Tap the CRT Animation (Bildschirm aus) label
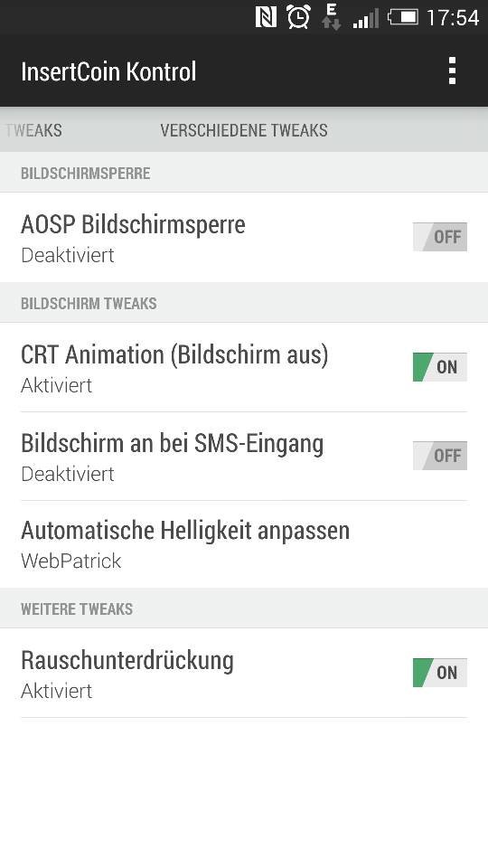Image resolution: width=488 pixels, height=868 pixels. [174, 354]
